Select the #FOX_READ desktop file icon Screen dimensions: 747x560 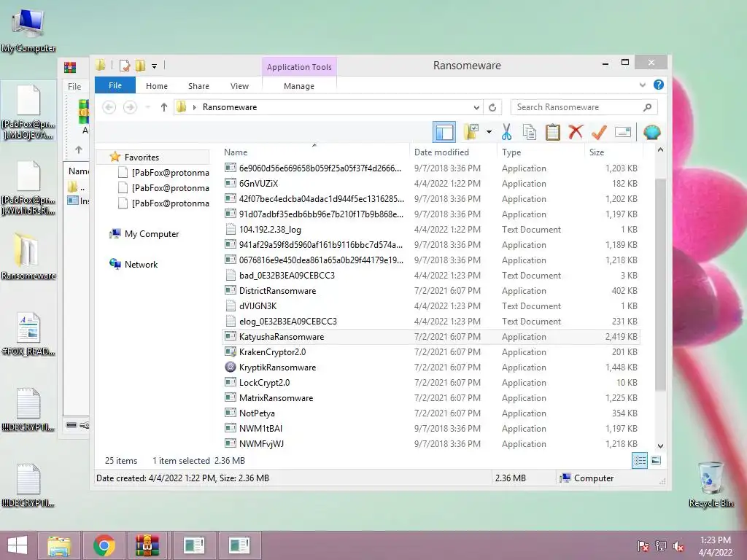pos(28,334)
